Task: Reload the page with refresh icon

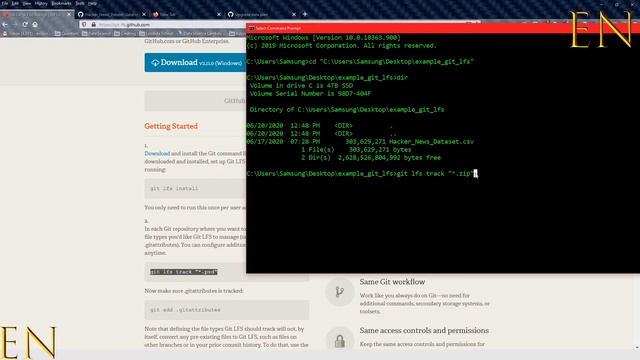Action: tap(25, 24)
